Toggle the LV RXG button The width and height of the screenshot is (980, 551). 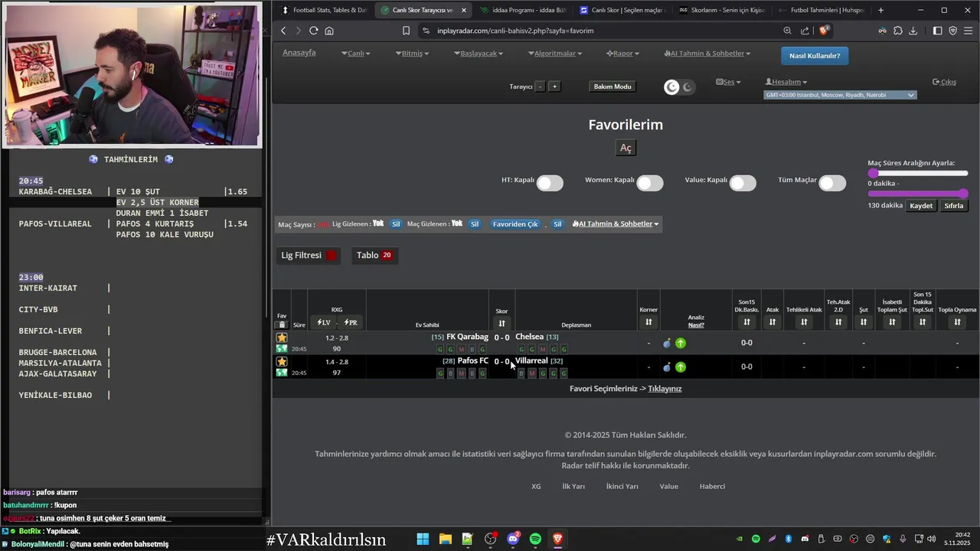[324, 323]
